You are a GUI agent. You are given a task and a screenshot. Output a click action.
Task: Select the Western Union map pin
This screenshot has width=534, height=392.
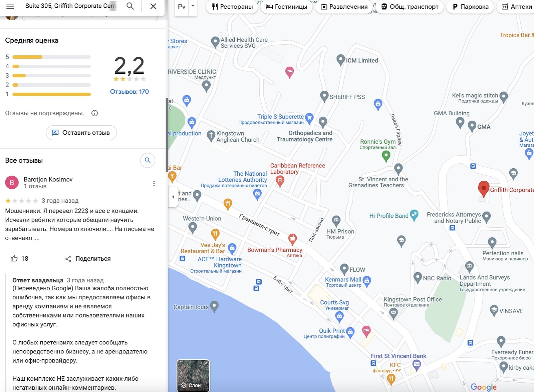tap(193, 228)
